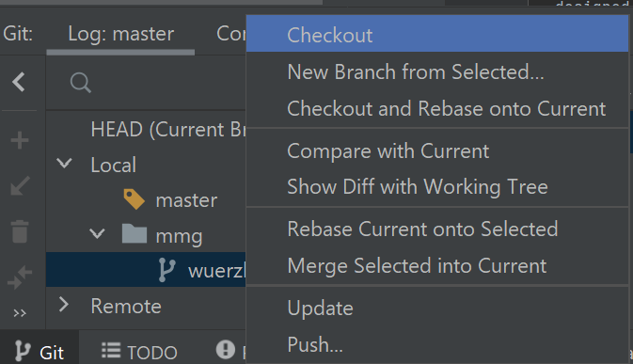Open the Git tool window button
The height and width of the screenshot is (364, 633).
[x=40, y=351]
